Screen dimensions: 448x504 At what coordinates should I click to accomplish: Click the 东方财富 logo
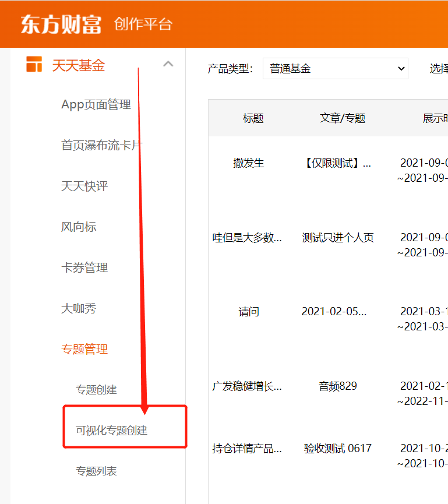tap(61, 24)
